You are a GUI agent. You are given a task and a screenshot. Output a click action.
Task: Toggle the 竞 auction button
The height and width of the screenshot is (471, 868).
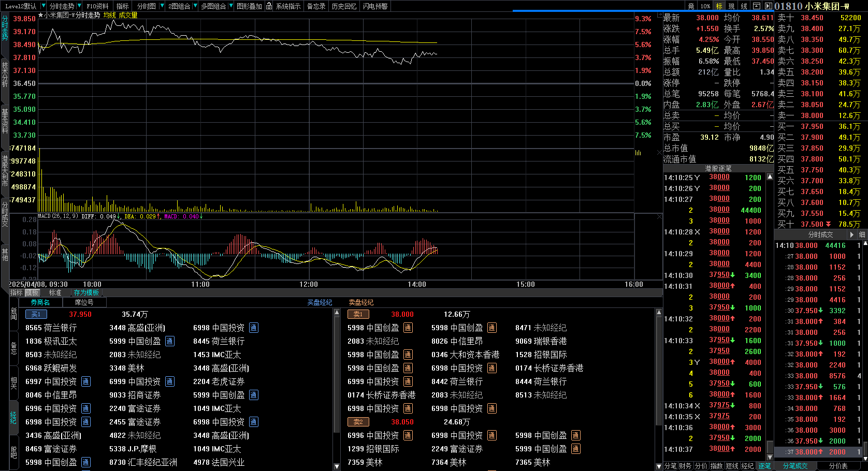click(x=691, y=6)
